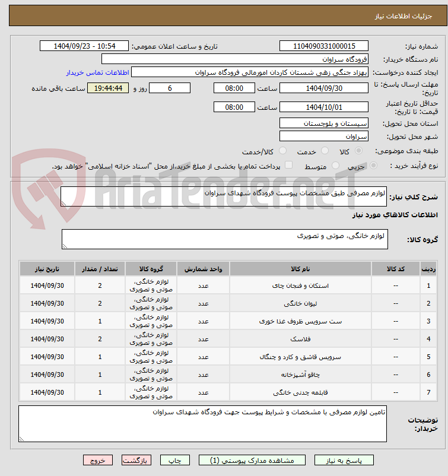Toggle the اسناد خزانه اسلامی payment checkbox
Viewport: 448px width, 476px height.
coord(288,165)
